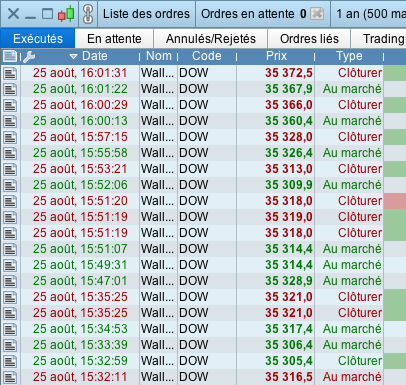Open the Ordres liés tab

tap(309, 39)
